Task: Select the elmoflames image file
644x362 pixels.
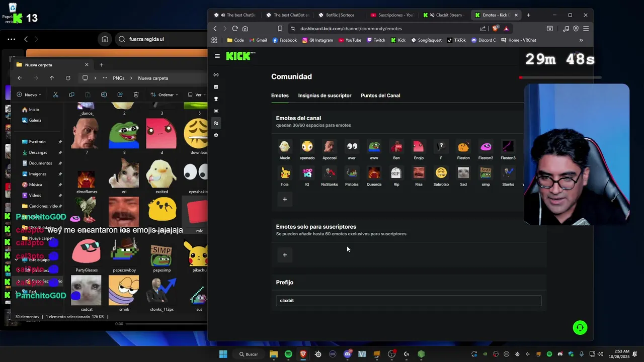Action: point(87,181)
